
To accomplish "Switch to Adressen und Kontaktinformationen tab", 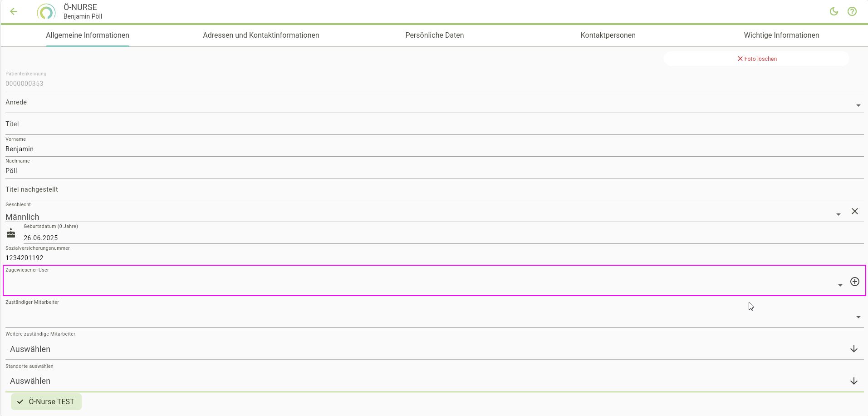I will tap(261, 35).
